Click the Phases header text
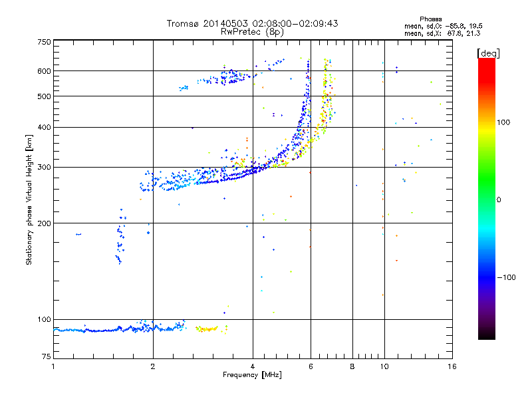This screenshot has height=399, width=532. (x=433, y=19)
